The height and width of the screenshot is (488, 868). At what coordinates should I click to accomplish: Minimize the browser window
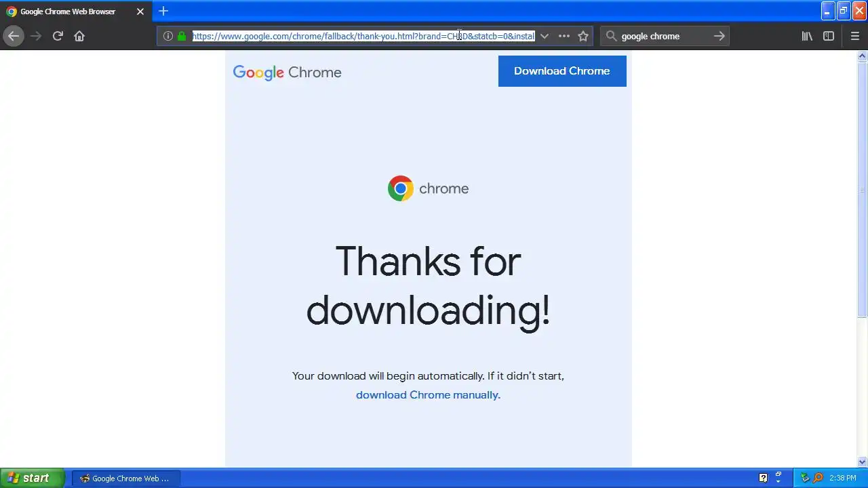827,11
